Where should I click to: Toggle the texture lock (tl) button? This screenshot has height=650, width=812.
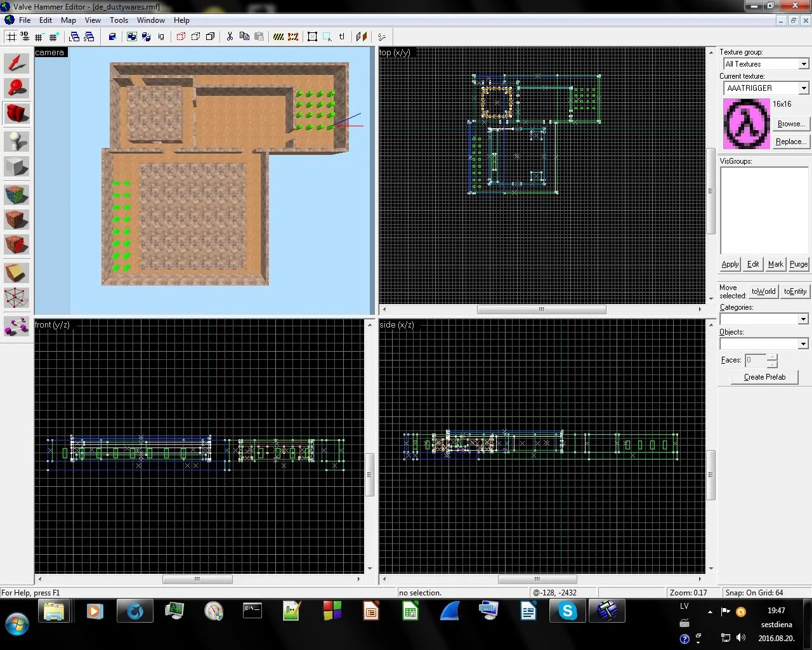[342, 37]
